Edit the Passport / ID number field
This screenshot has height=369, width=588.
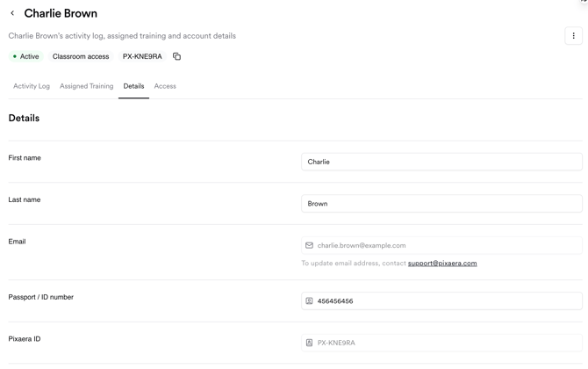pos(448,301)
